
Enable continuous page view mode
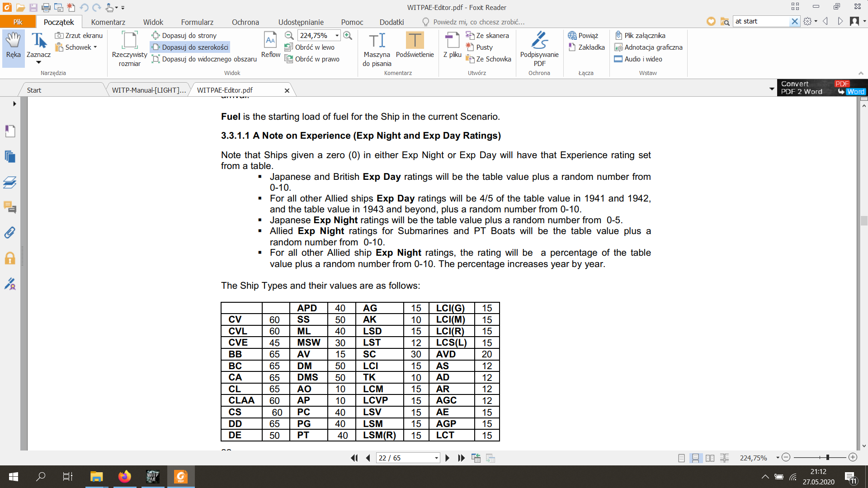695,458
